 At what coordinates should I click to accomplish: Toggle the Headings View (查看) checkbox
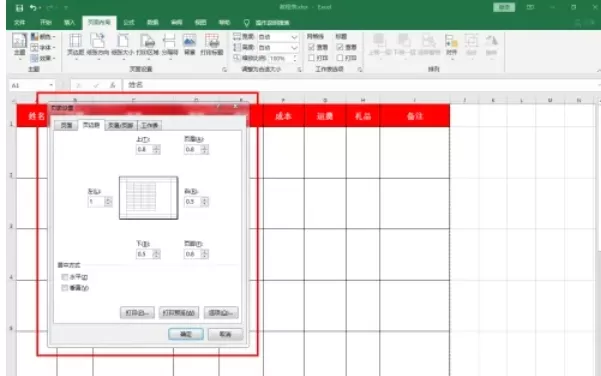coord(340,47)
